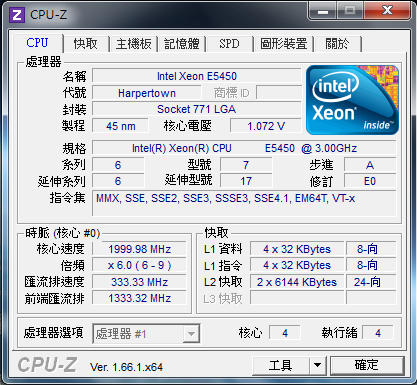Open the 圖形裝置 tab
Viewport: 417px width, 385px height.
284,44
